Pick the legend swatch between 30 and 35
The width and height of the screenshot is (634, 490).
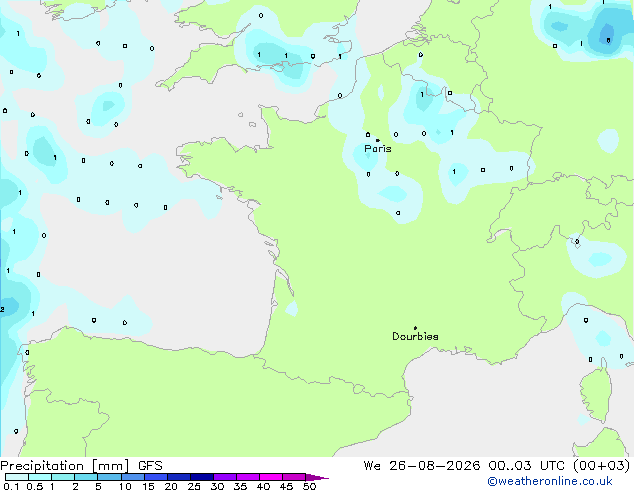(225, 477)
